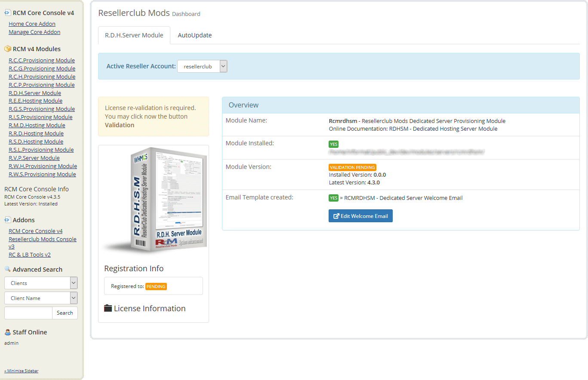Open R.W.H.Provisioning Module
The image size is (588, 380).
pos(43,166)
